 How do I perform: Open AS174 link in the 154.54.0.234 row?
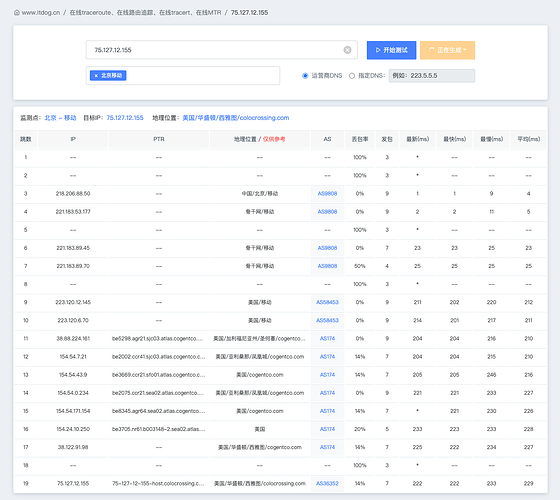tap(327, 393)
